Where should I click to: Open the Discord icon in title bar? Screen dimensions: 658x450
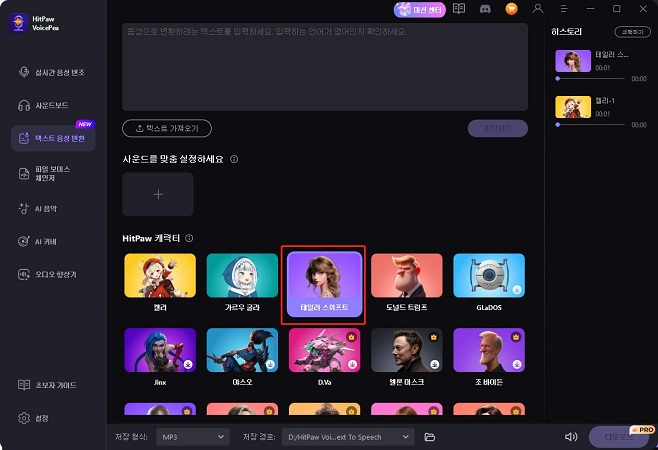485,9
